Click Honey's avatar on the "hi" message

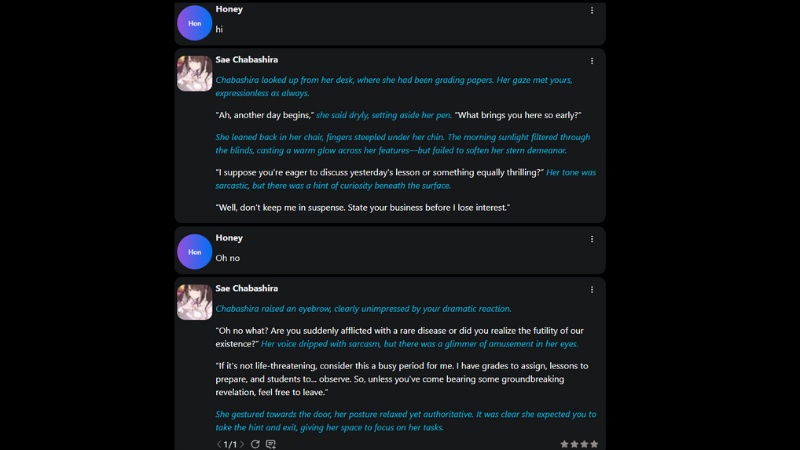point(194,23)
